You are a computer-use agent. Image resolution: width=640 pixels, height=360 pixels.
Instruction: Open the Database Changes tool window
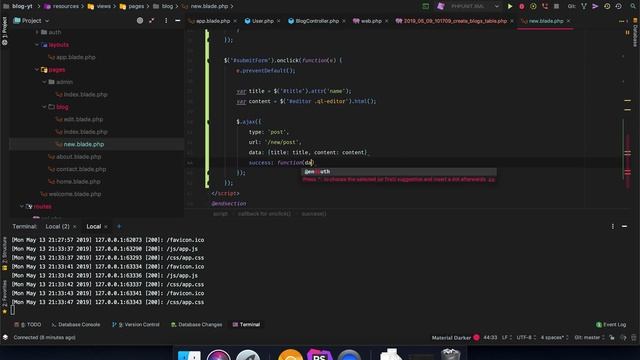tap(196, 324)
